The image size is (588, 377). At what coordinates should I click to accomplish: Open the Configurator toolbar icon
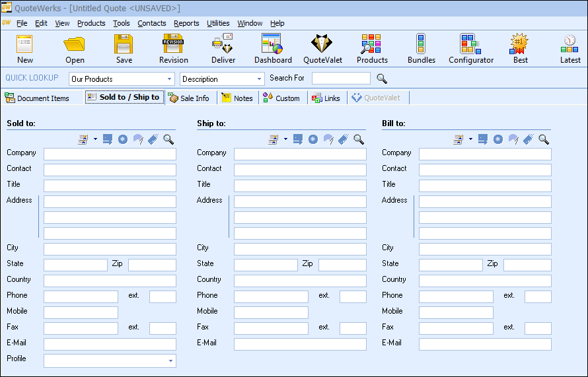pyautogui.click(x=470, y=48)
